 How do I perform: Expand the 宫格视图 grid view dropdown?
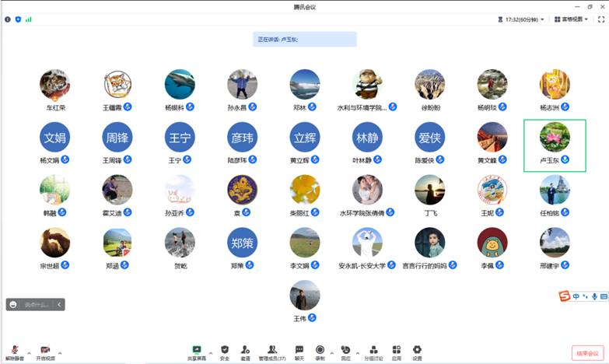pyautogui.click(x=580, y=19)
